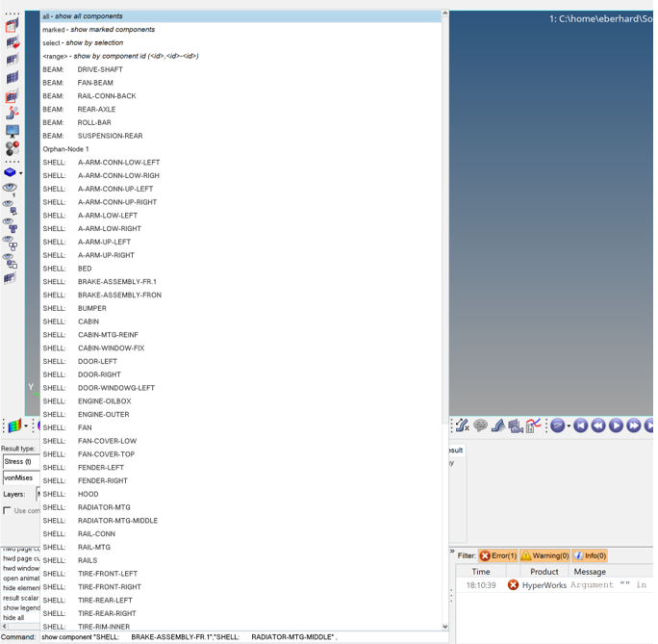Click the 'hide all' command history entry
Image resolution: width=658 pixels, height=644 pixels.
pyautogui.click(x=13, y=618)
